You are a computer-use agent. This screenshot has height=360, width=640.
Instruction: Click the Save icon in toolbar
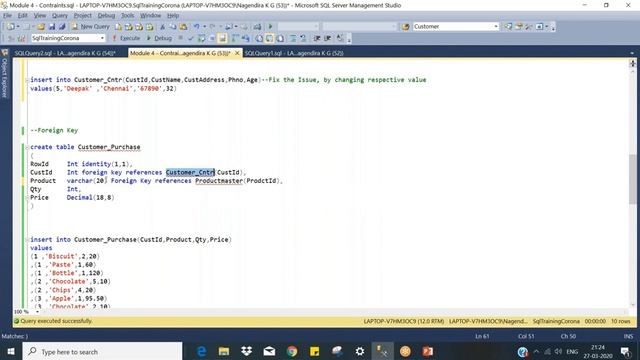[52, 27]
